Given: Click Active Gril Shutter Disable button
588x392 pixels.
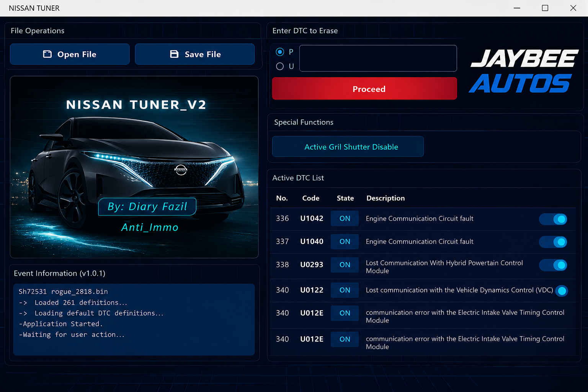Looking at the screenshot, I should pyautogui.click(x=348, y=147).
